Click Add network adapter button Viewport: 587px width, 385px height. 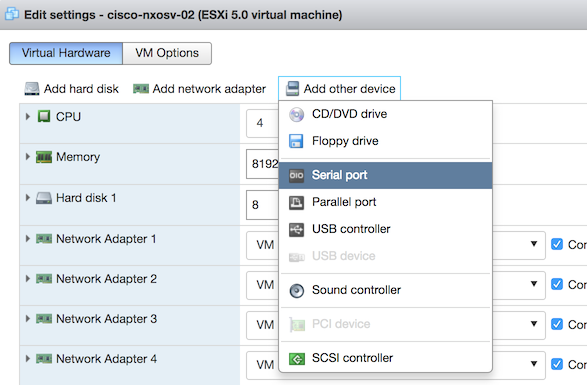click(x=200, y=89)
